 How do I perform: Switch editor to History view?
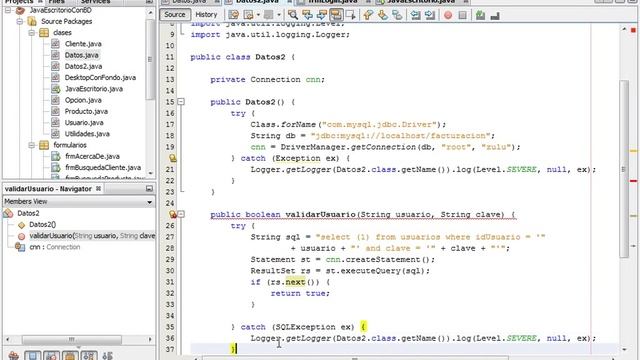click(206, 15)
